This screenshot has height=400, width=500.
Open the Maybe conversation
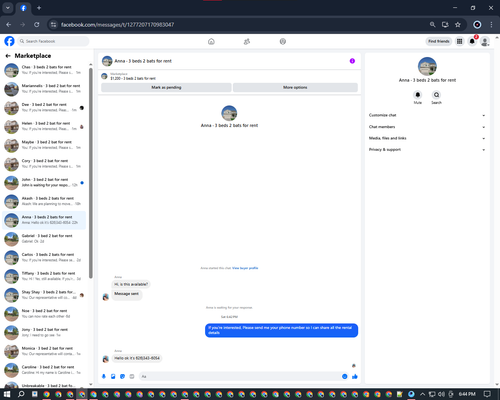coord(44,145)
